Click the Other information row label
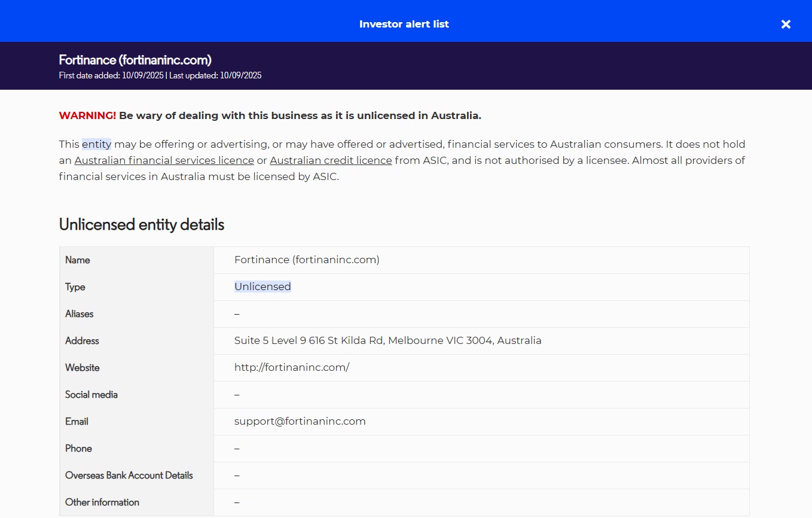This screenshot has width=812, height=518. (102, 502)
